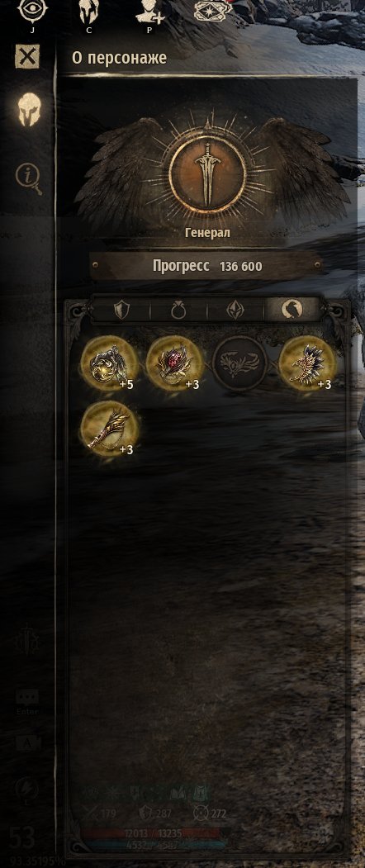
Task: Open character helmet icon labeled C
Action: 88,12
